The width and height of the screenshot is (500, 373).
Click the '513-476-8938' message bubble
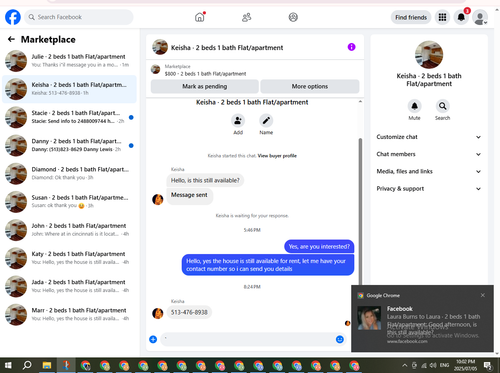(x=189, y=312)
